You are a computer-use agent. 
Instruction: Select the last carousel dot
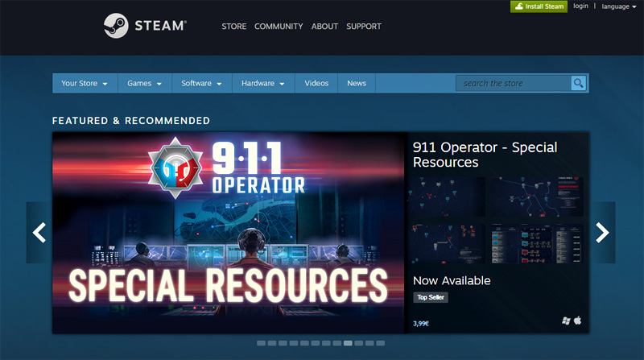(x=380, y=343)
